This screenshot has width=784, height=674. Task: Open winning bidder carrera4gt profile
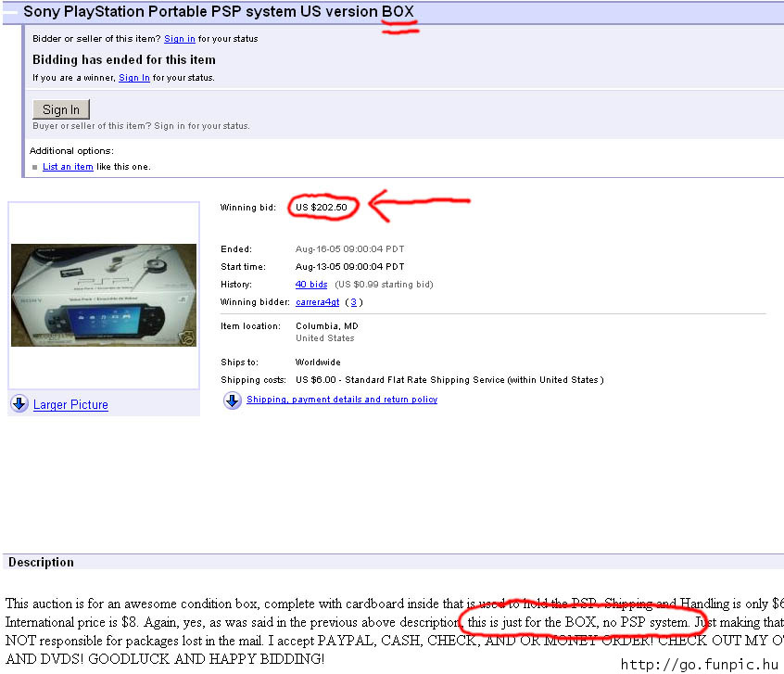(x=317, y=302)
